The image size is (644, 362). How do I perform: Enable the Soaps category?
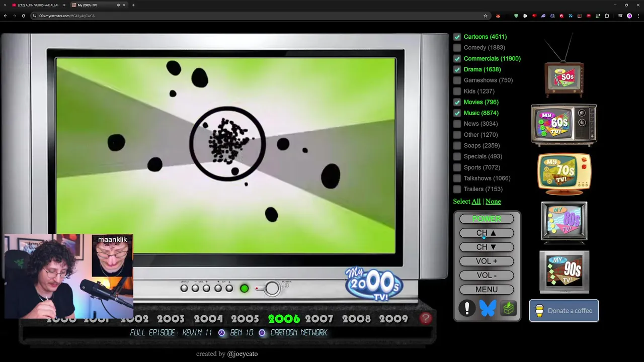pyautogui.click(x=457, y=146)
